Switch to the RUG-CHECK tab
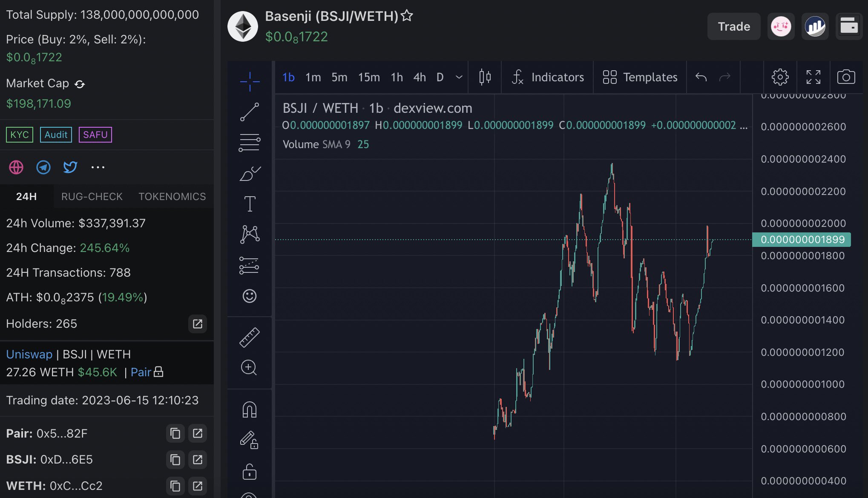The height and width of the screenshot is (498, 868). coord(92,196)
